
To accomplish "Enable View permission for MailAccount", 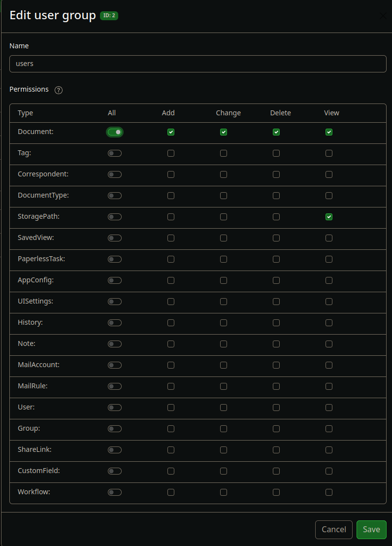I will coord(329,365).
